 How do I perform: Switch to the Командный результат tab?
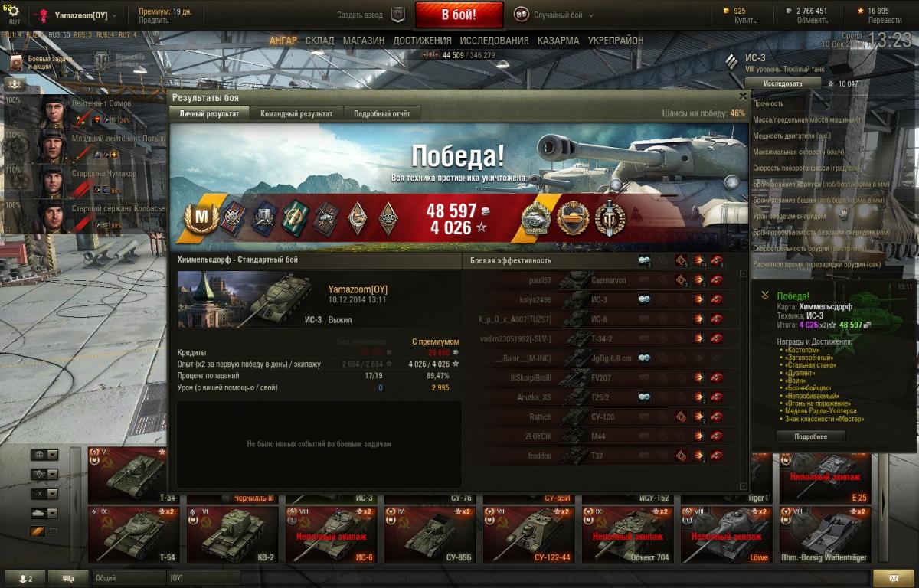point(296,113)
